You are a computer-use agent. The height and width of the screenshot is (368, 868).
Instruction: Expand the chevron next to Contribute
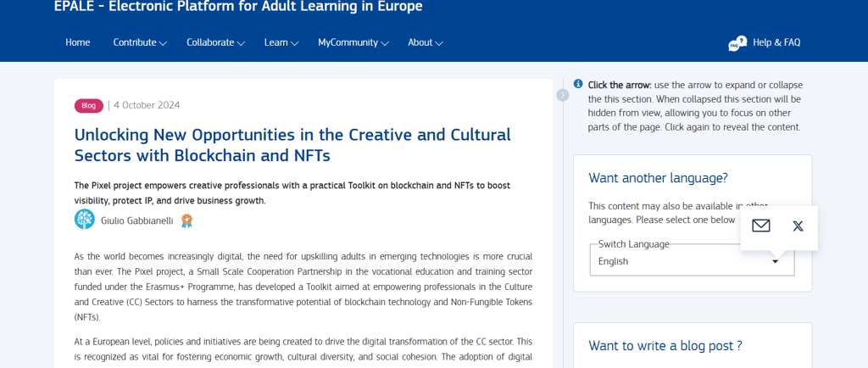click(x=163, y=43)
